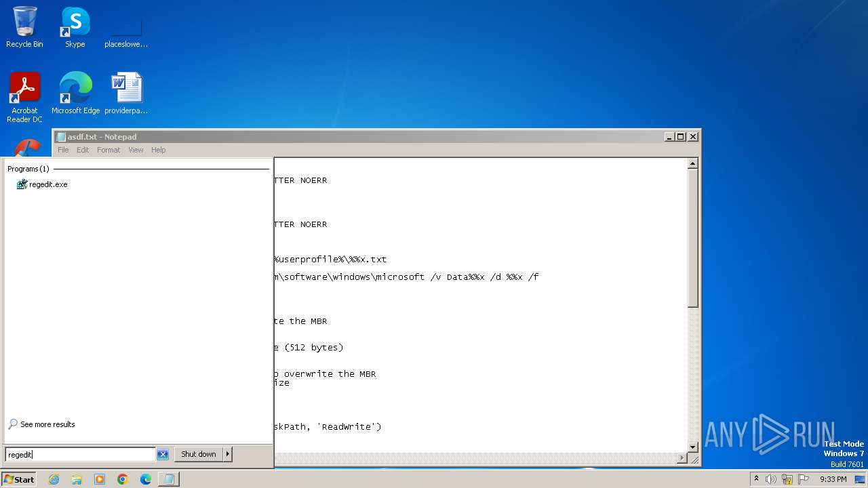The height and width of the screenshot is (488, 868).
Task: Open Internet Explorer from taskbar
Action: pos(54,479)
